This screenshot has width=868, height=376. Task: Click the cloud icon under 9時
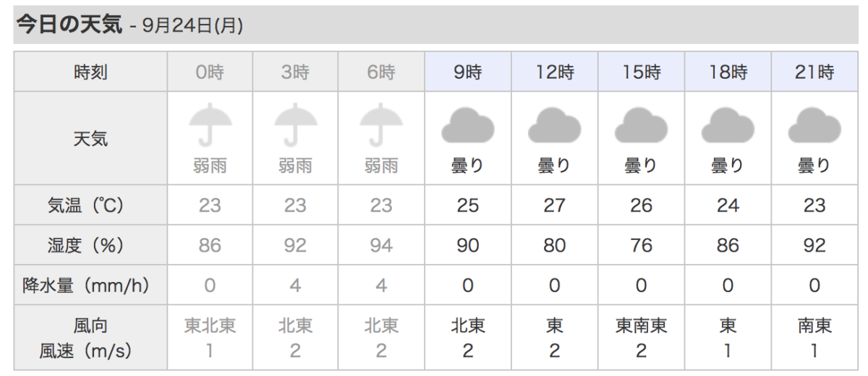(x=468, y=125)
